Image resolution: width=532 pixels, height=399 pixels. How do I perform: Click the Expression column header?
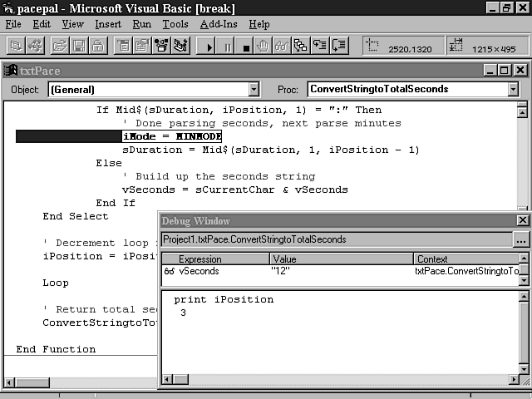click(199, 259)
